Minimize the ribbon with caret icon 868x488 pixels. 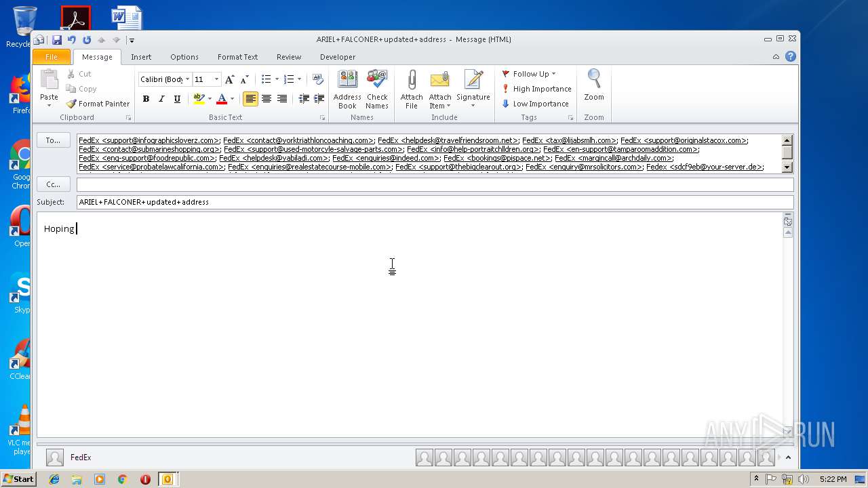pyautogui.click(x=776, y=57)
